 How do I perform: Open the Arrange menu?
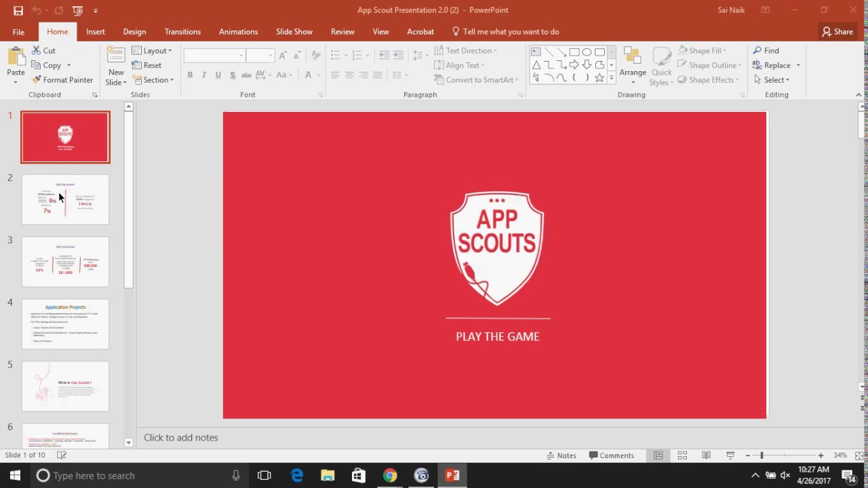(x=633, y=66)
